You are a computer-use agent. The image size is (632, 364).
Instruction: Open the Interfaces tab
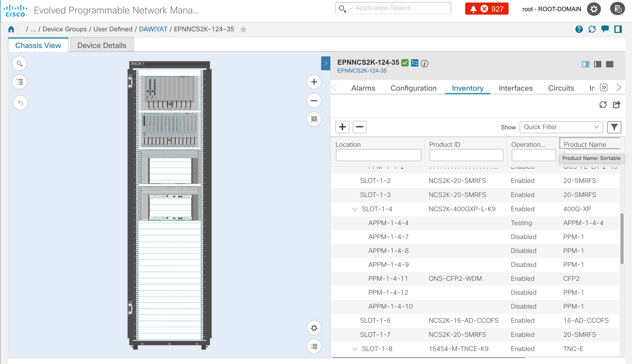click(x=516, y=88)
